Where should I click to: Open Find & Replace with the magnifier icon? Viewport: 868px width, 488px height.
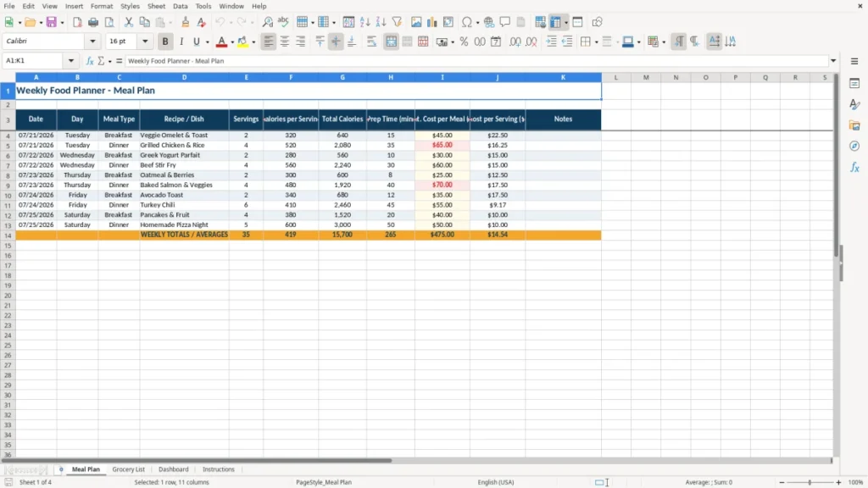[x=267, y=22]
